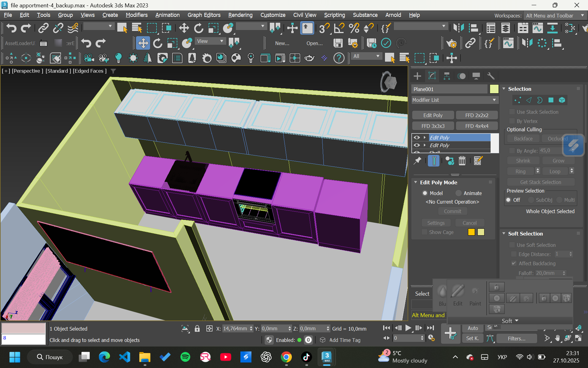Click the Undo arrow in main toolbar

tap(11, 28)
